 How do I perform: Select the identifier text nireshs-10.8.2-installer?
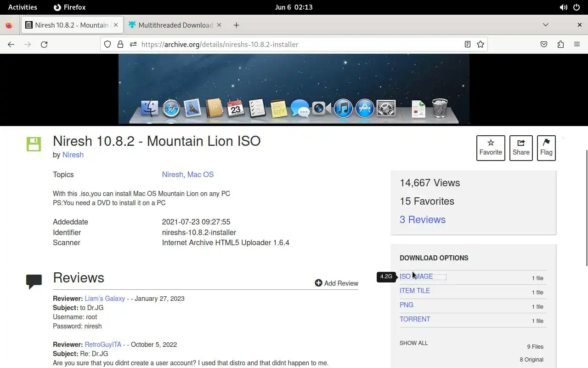click(199, 233)
